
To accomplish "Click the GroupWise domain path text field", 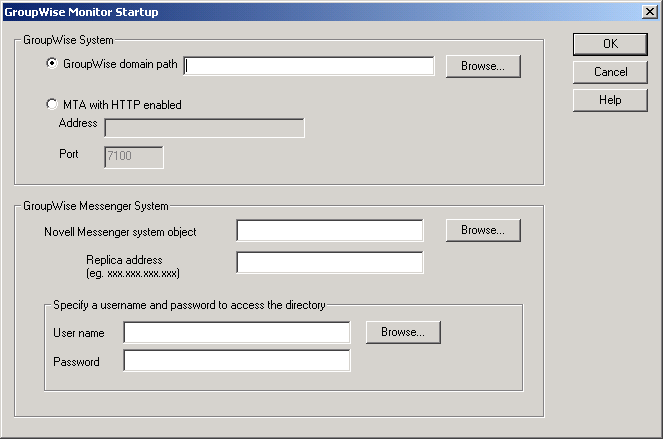I will coord(309,66).
